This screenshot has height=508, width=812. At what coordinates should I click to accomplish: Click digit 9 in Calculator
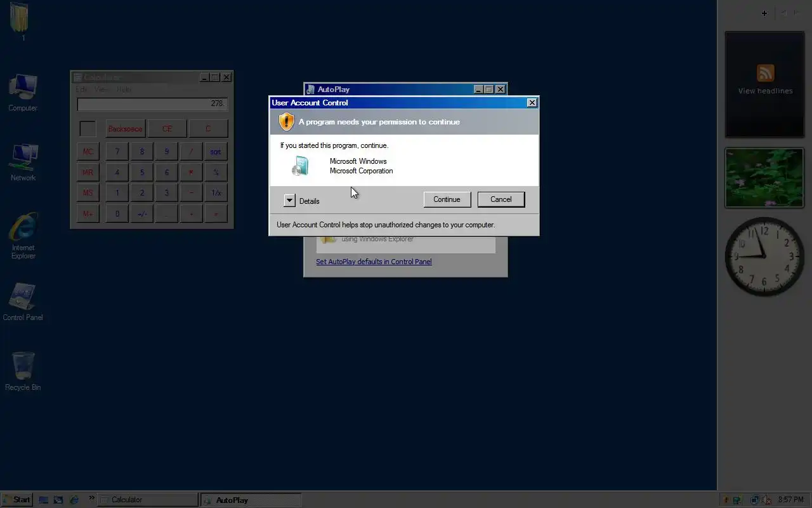point(167,152)
